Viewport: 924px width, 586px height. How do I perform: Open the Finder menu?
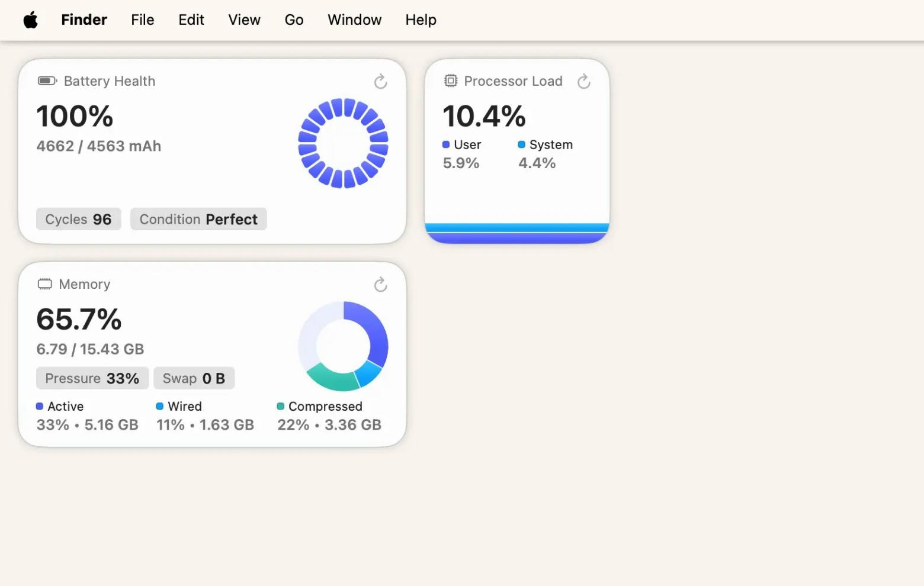click(x=84, y=20)
